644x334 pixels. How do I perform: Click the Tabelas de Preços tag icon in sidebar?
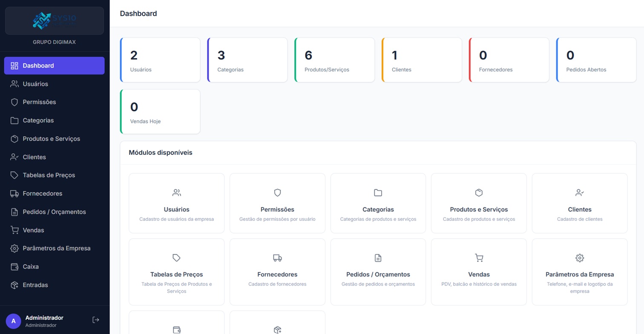[x=14, y=175]
